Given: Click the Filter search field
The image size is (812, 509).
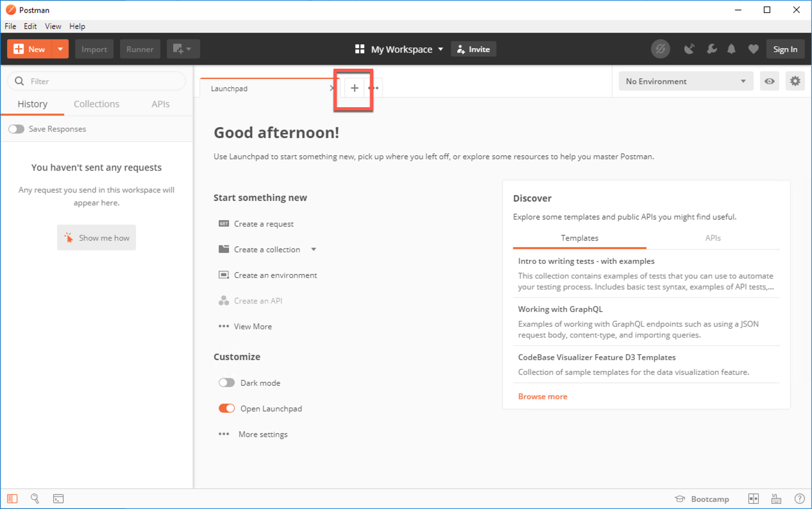Looking at the screenshot, I should coord(97,82).
